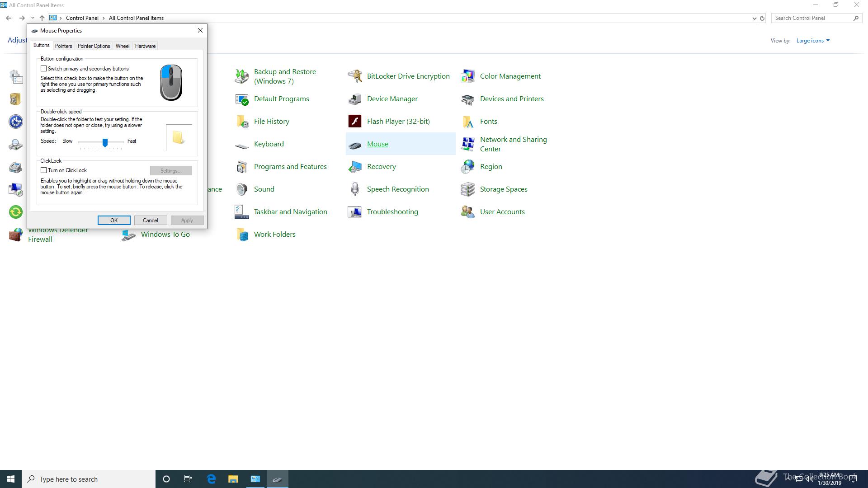Click the ClickLock Settings button
The image size is (868, 488).
coord(171,171)
